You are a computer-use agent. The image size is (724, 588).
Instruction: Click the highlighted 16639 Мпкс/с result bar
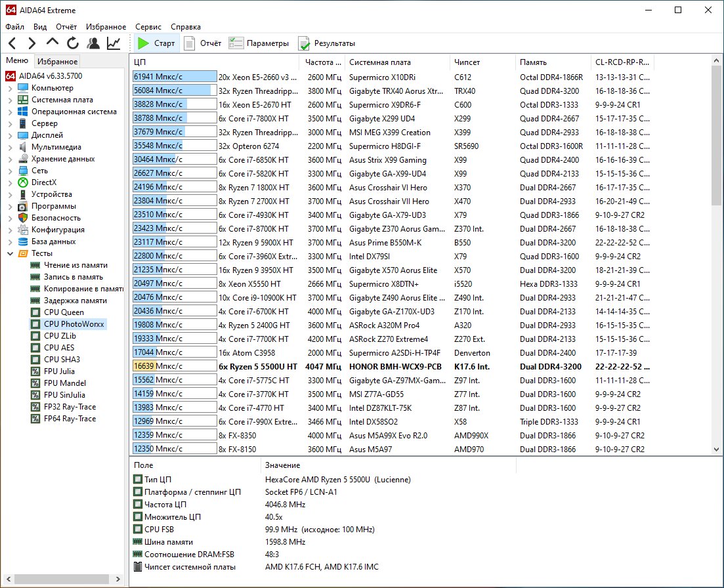(x=175, y=366)
